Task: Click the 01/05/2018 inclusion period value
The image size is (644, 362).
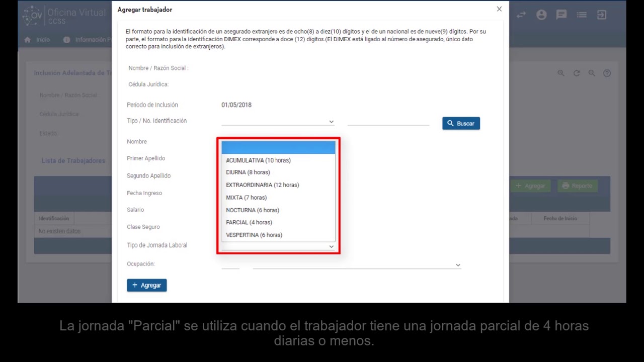Action: pos(236,105)
